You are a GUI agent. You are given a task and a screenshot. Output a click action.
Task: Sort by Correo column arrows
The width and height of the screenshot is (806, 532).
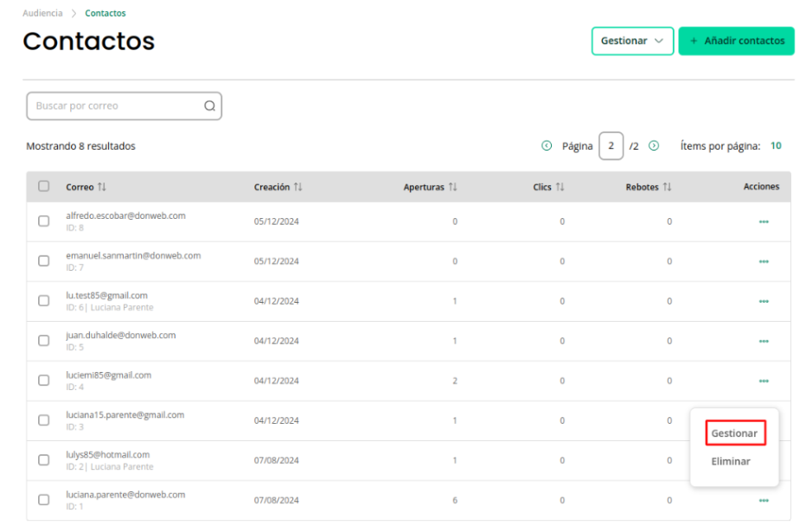click(102, 187)
